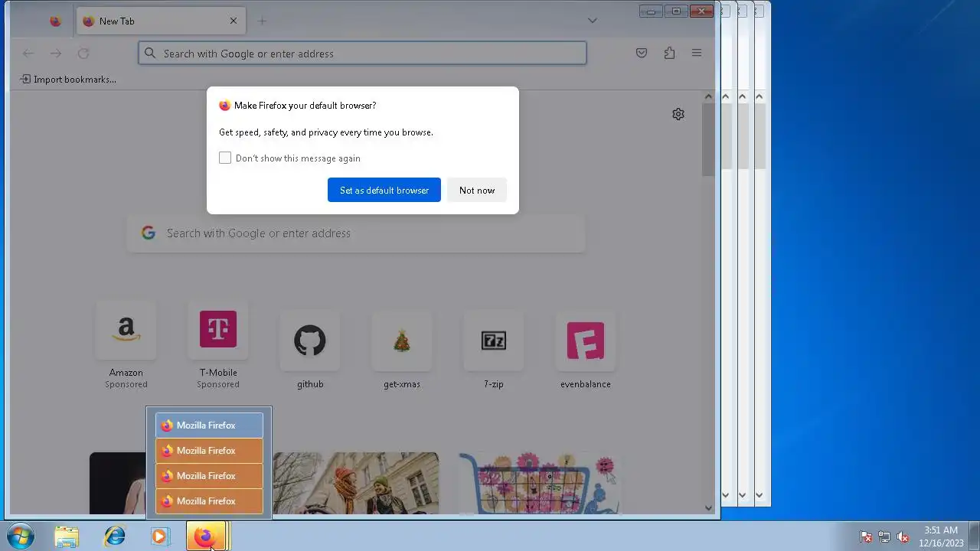Select second Mozilla Firefox window entry
The image size is (980, 551).
(x=209, y=451)
